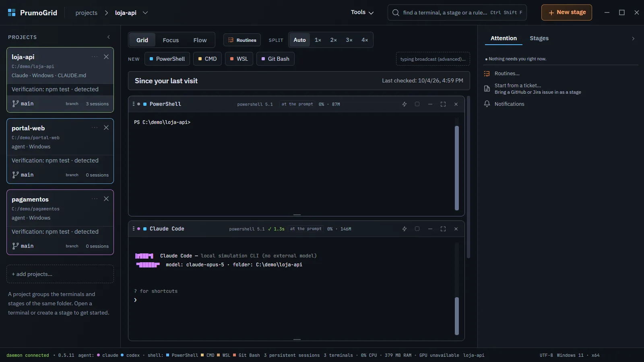
Task: Open the loja-api card options menu
Action: [95, 57]
